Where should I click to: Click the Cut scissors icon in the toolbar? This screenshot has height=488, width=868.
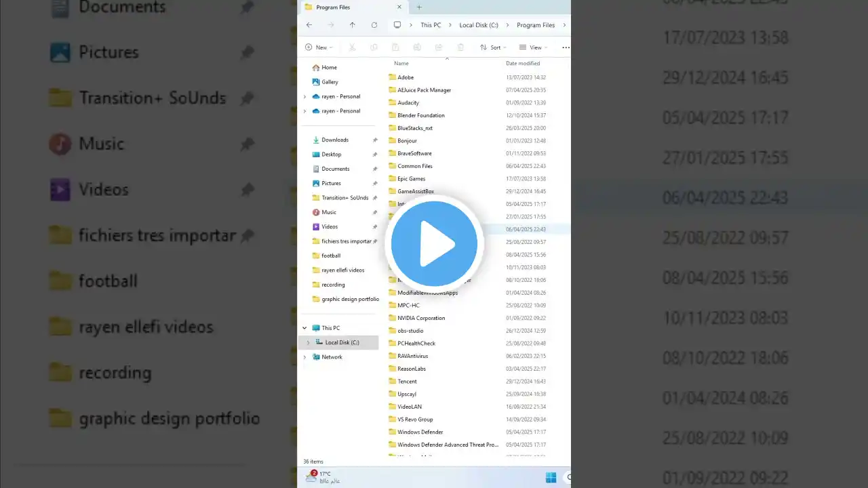coord(352,47)
